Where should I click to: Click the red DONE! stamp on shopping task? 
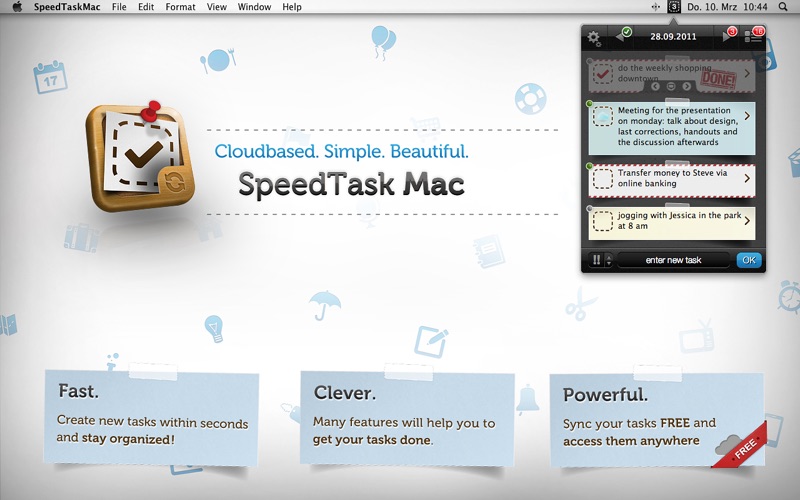[718, 79]
